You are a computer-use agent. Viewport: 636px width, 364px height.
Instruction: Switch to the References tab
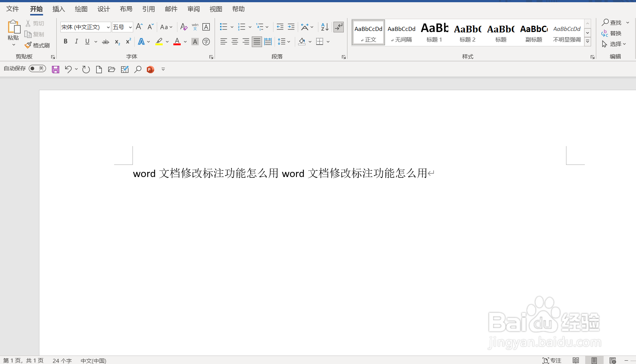[148, 9]
